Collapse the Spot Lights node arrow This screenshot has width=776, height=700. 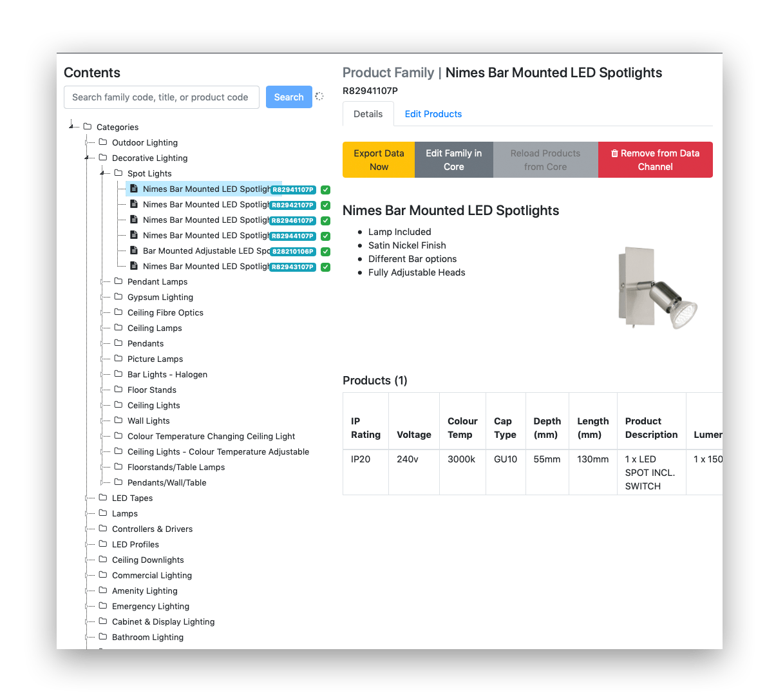tap(102, 173)
